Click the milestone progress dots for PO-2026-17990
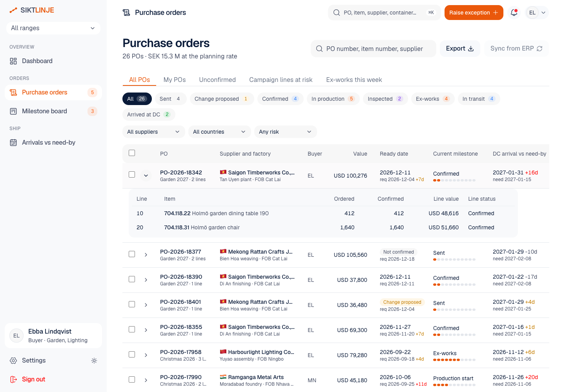This screenshot has height=392, width=565. [x=454, y=385]
